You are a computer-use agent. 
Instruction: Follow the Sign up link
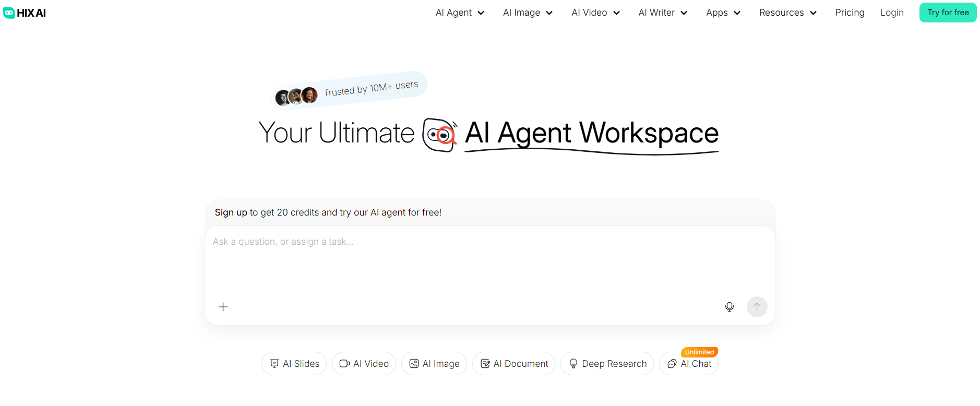point(231,212)
